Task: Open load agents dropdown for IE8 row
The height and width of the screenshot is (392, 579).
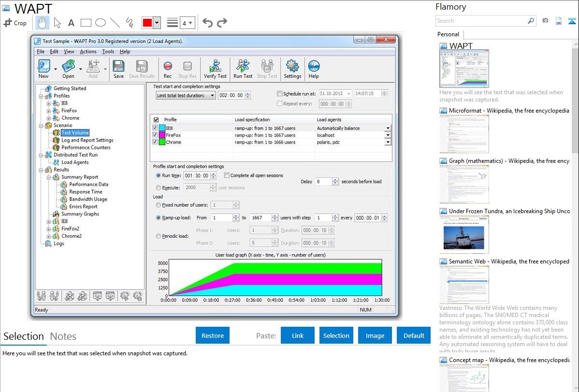Action: 388,128
